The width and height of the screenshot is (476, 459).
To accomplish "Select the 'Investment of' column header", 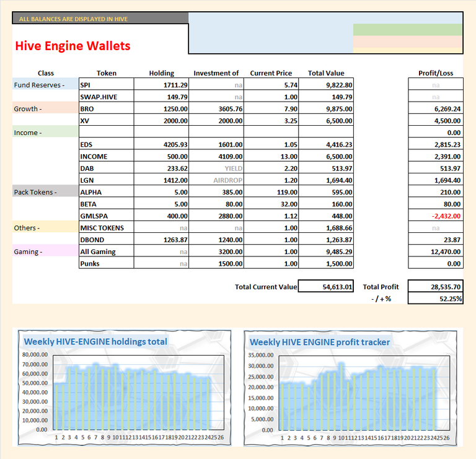I will point(216,73).
